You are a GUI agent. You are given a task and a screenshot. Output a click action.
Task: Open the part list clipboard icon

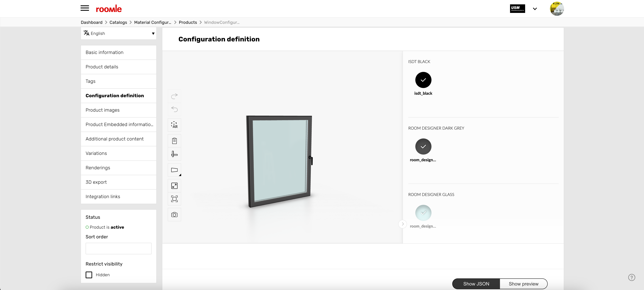click(174, 141)
